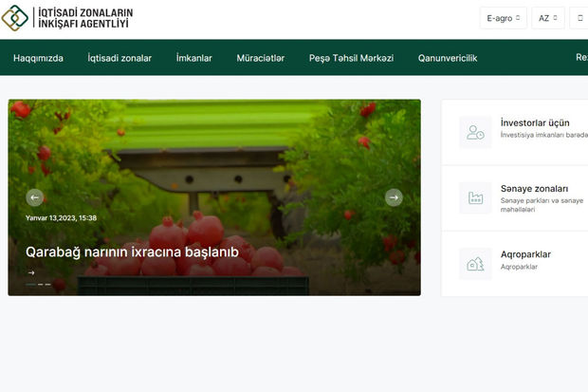Select the first carousel slide indicator
Screen dimensions: 588x392
(x=30, y=285)
